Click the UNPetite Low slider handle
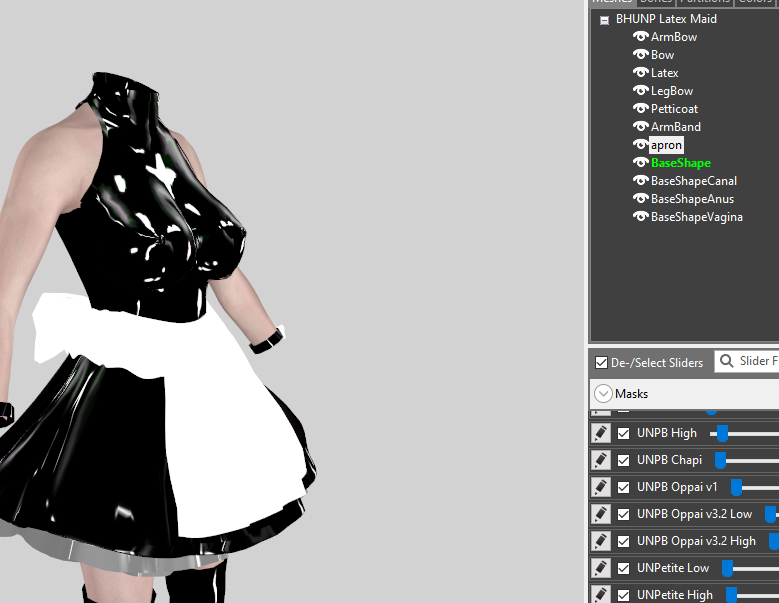 tap(727, 568)
